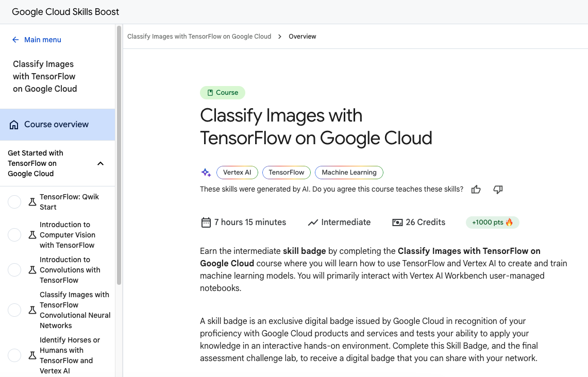The image size is (588, 377).
Task: Click the fire icon in the +1000 pts badge
Action: pyautogui.click(x=509, y=222)
